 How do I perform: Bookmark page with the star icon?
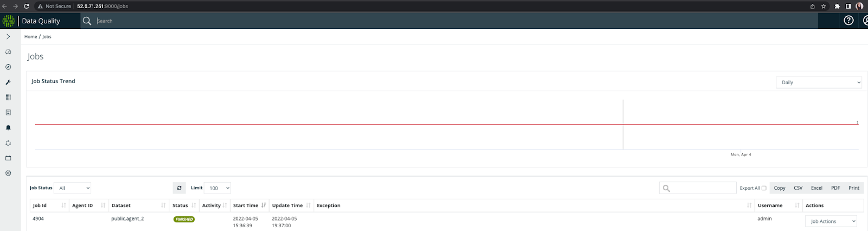824,6
